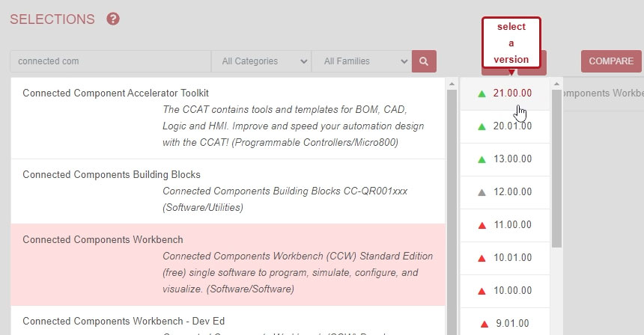This screenshot has width=644, height=335.
Task: Select version 10.00.00
Action: coord(505,290)
